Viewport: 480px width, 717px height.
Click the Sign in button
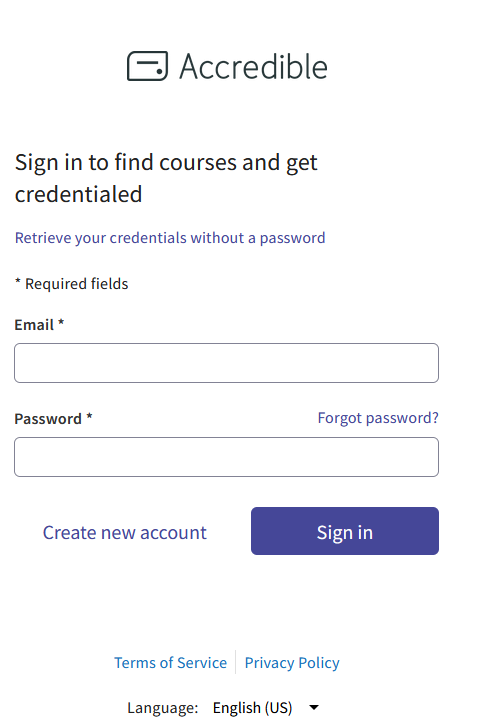pyautogui.click(x=345, y=531)
